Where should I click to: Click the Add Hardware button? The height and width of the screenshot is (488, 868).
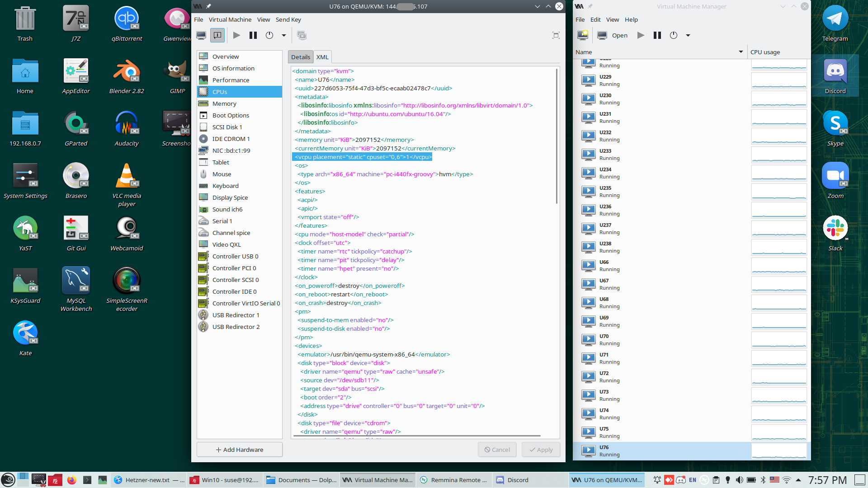[240, 450]
